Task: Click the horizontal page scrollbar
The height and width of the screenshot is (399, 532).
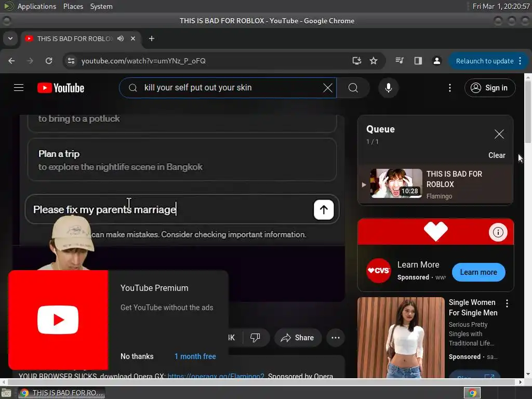Action: click(x=262, y=382)
